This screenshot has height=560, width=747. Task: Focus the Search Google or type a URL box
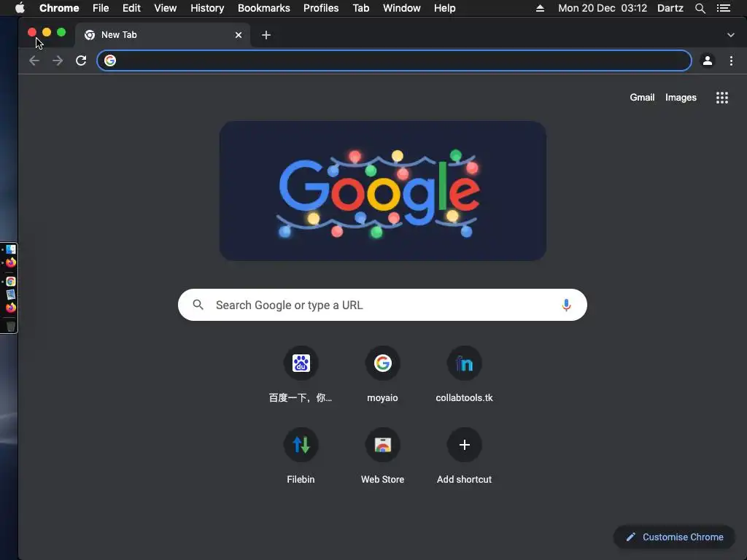382,305
